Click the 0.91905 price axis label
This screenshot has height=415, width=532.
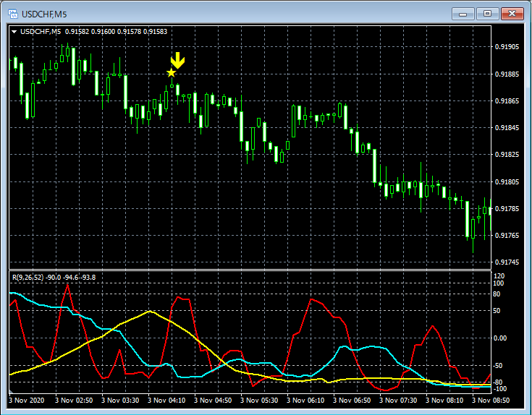tap(507, 47)
